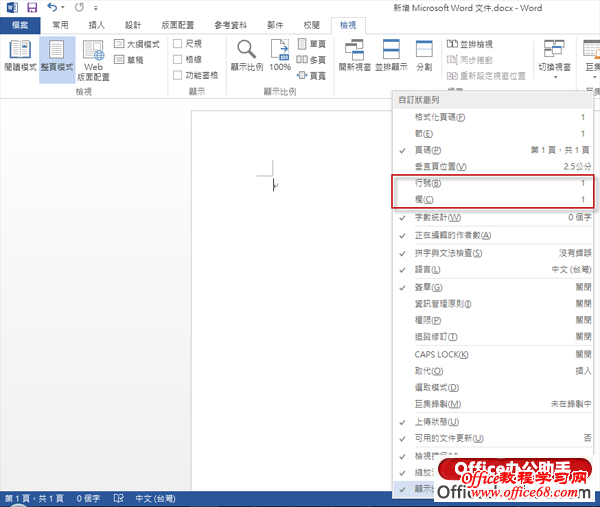The height and width of the screenshot is (507, 600).
Task: Click the Redo icon in quick access toolbar
Action: [x=79, y=7]
